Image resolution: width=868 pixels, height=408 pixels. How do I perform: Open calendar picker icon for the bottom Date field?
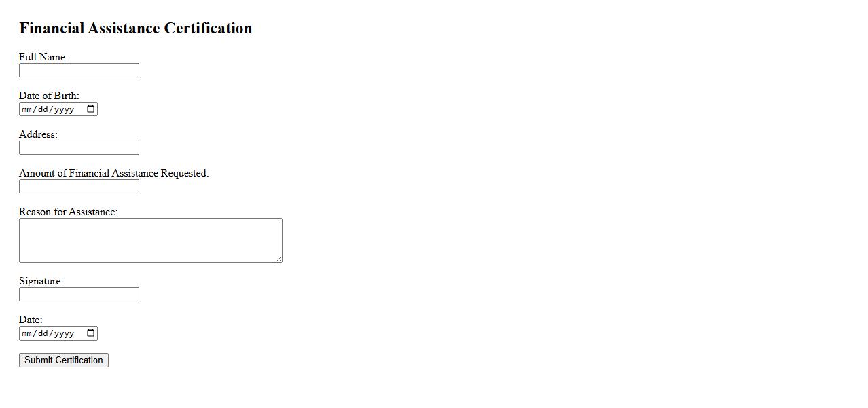(91, 333)
